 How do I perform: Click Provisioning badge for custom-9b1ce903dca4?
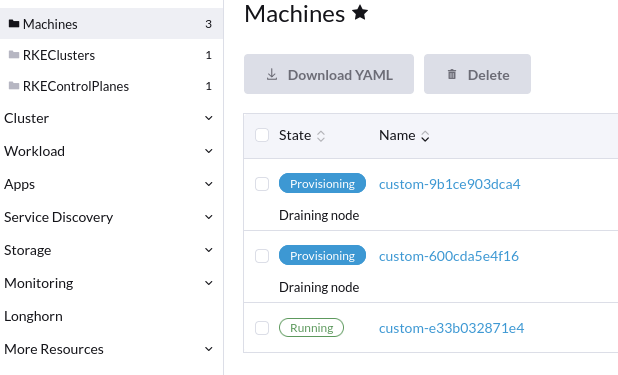click(322, 183)
